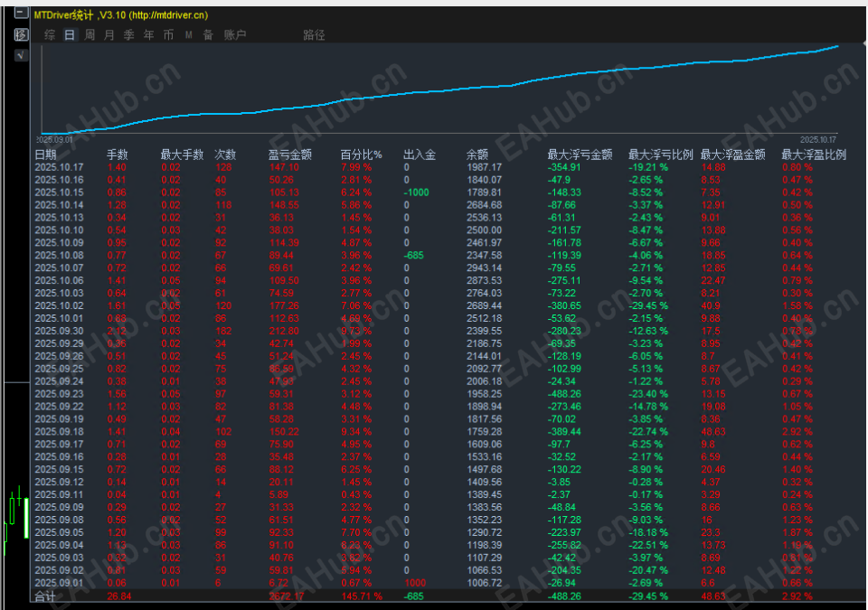
Task: Click the 百分比% column header
Action: pyautogui.click(x=362, y=155)
